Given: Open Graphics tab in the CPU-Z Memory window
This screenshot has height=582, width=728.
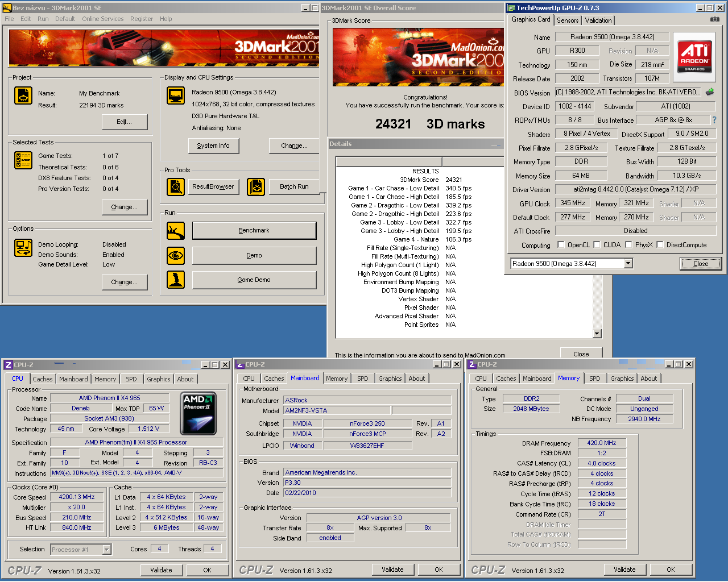Looking at the screenshot, I should pyautogui.click(x=622, y=379).
